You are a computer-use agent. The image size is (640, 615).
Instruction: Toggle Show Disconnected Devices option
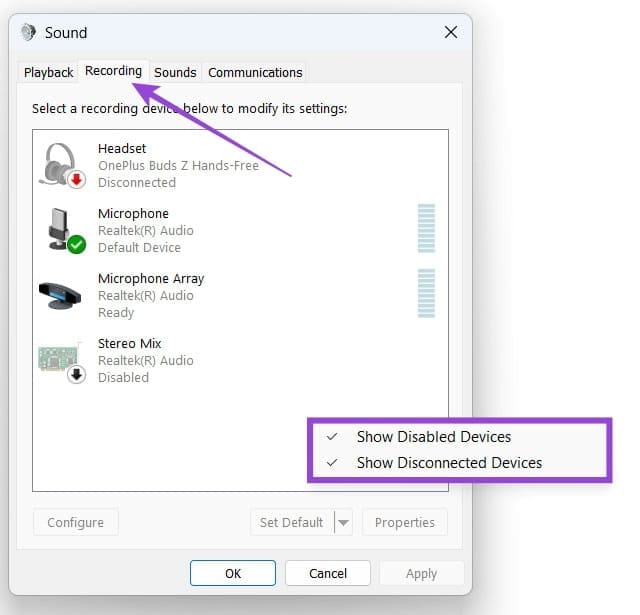(x=448, y=463)
